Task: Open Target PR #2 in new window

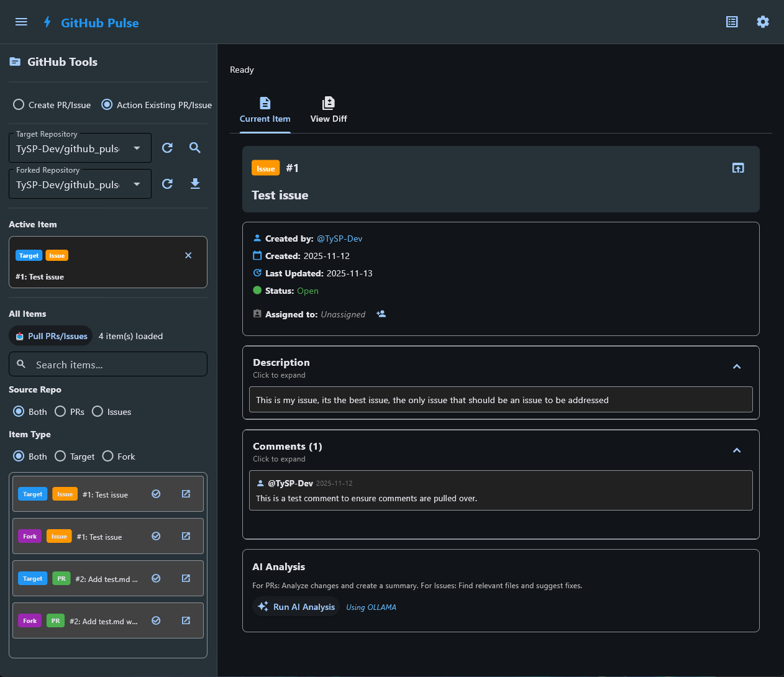Action: (186, 578)
